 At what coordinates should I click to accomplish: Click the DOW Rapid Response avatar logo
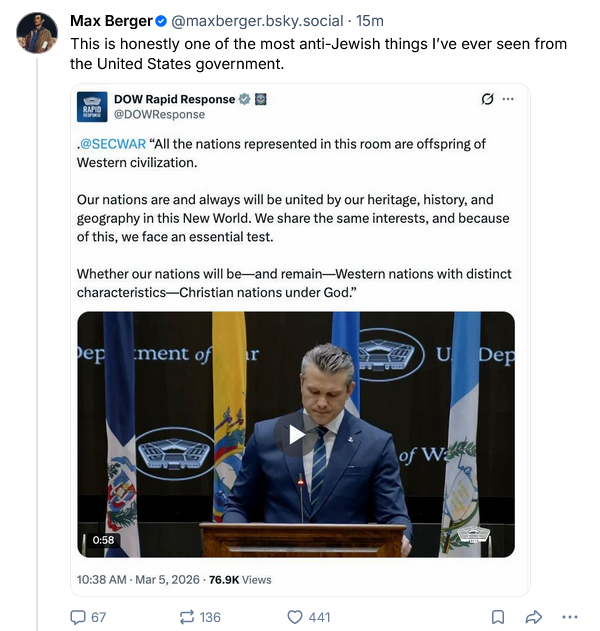tap(92, 106)
